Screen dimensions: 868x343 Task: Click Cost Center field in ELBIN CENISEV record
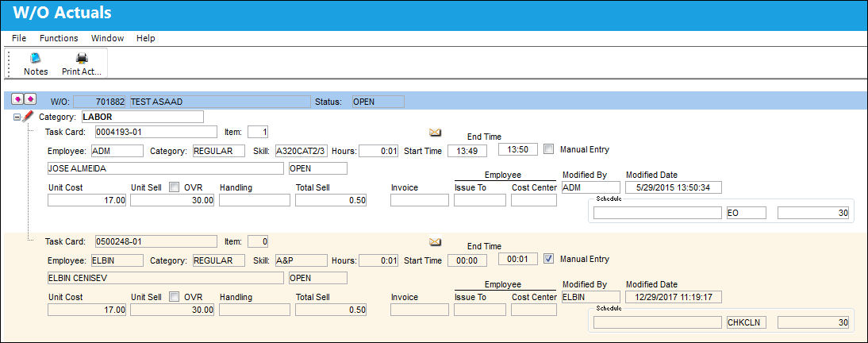534,310
